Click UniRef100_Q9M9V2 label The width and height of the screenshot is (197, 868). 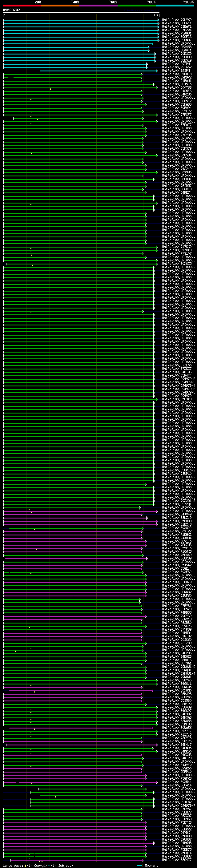pyautogui.click(x=177, y=77)
